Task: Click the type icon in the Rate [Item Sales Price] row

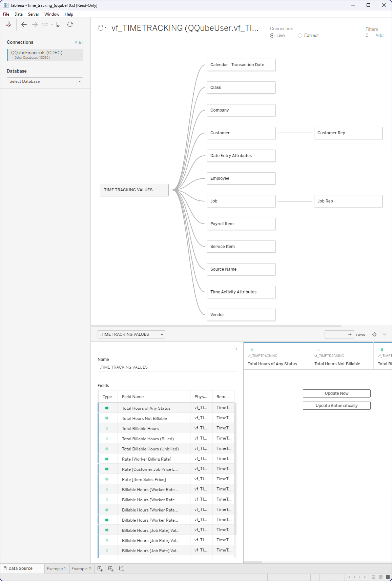Action: (107, 479)
